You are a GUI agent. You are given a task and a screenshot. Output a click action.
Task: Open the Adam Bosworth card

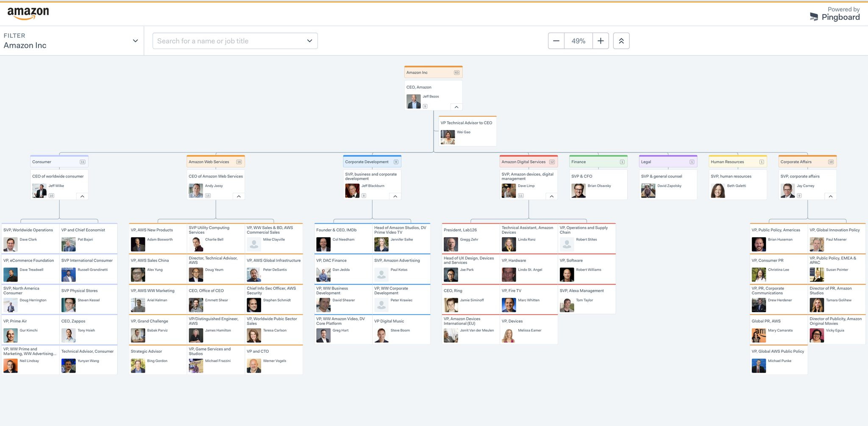(158, 238)
